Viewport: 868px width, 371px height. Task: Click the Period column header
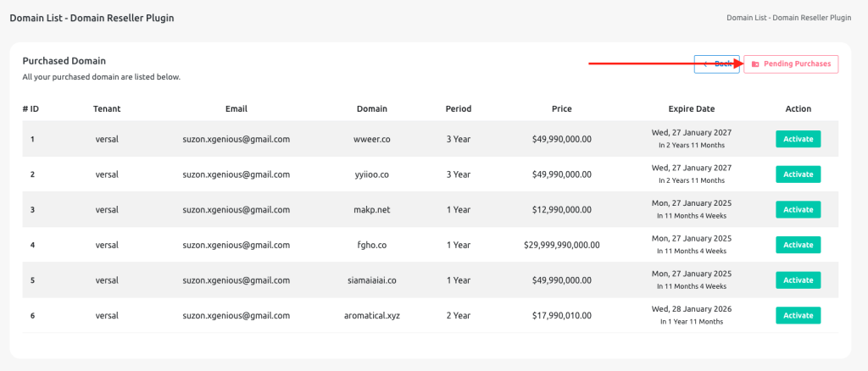pos(459,109)
